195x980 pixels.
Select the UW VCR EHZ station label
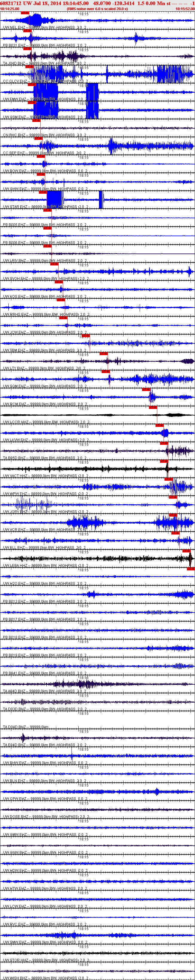(x=45, y=529)
